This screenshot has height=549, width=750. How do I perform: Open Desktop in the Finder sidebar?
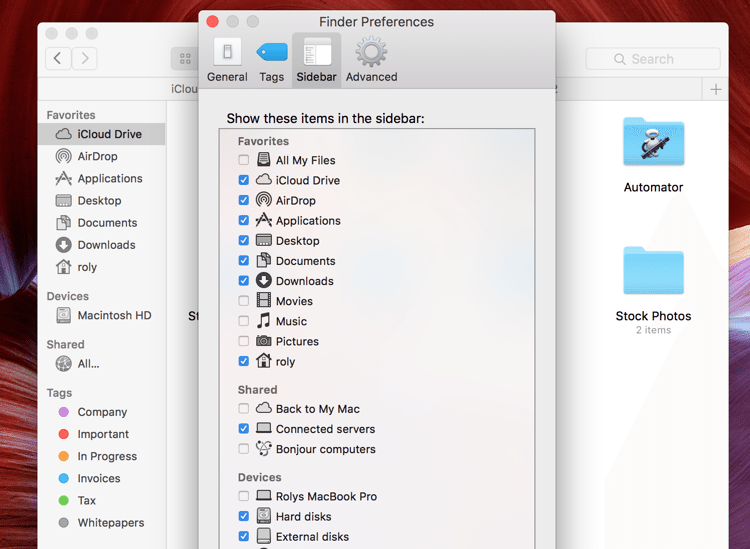101,200
